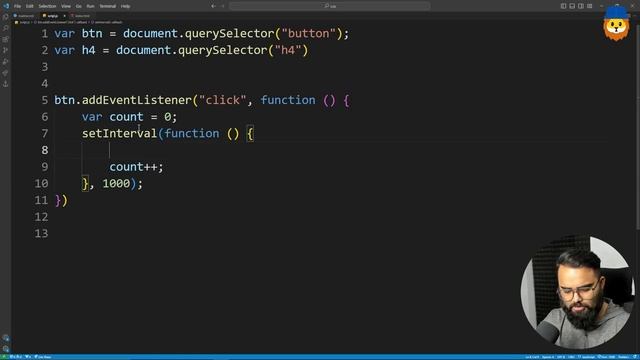Click line number 11 in the gutter
Viewport: 640px width, 360px height.
tap(41, 200)
